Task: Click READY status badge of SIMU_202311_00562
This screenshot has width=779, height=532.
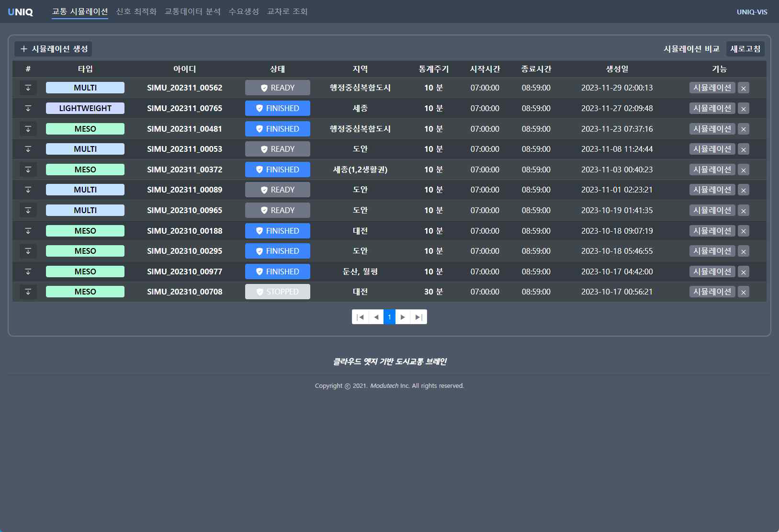Action: pos(278,88)
